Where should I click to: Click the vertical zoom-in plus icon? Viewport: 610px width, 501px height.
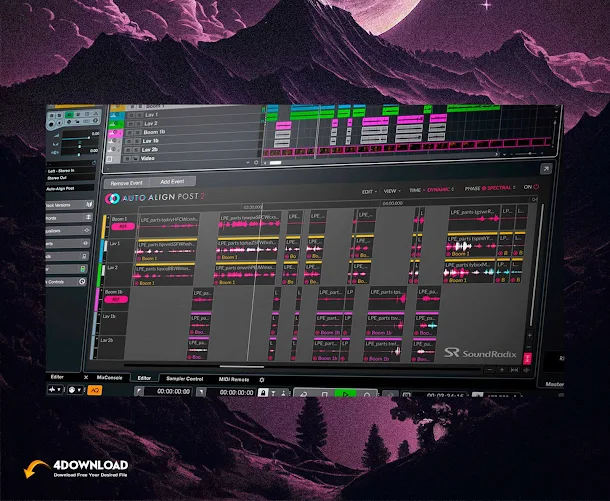click(x=529, y=335)
